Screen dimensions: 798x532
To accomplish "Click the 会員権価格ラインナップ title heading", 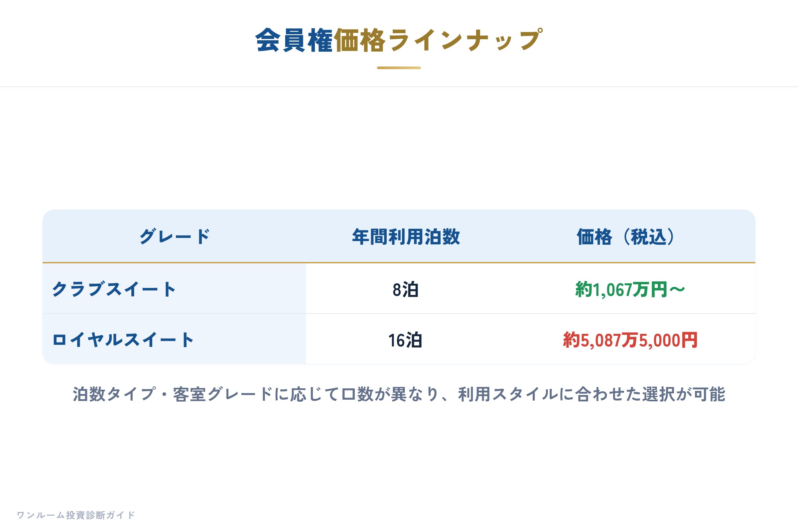I will point(399,40).
